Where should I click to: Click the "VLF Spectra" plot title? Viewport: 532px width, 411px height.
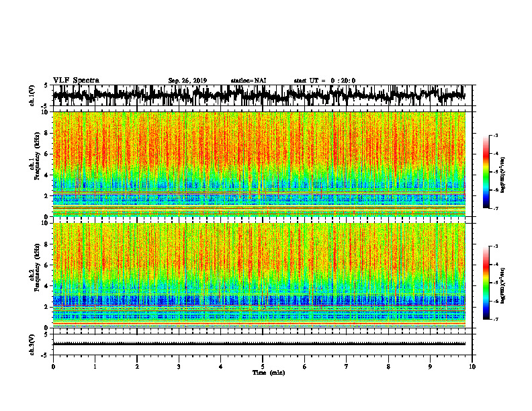point(76,81)
